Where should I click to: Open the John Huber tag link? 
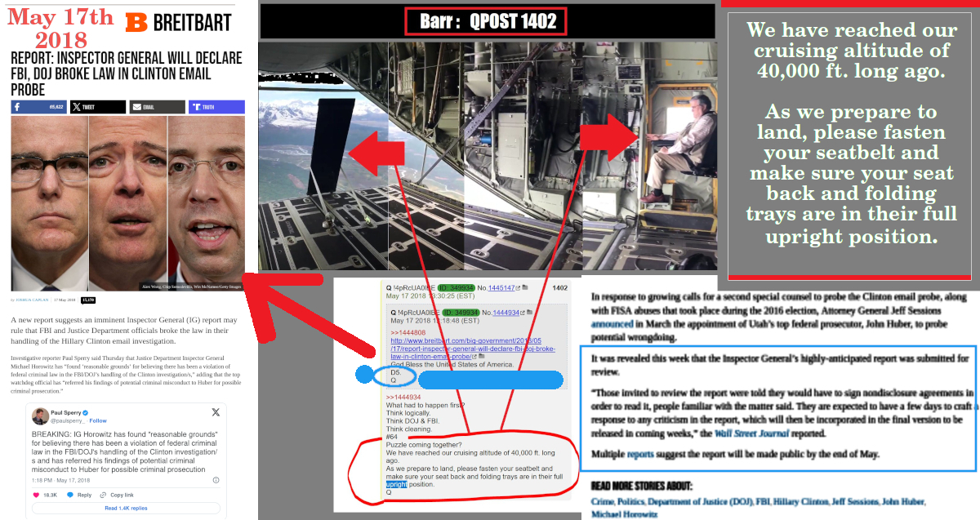pos(904,501)
